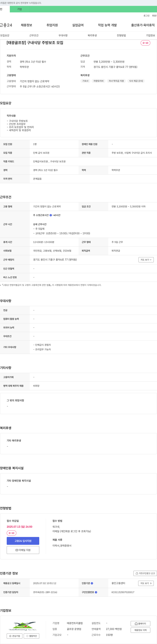The height and width of the screenshot is (644, 157).
Task: Click the 자녀 학자금 지원 tag
Action: pos(116,81)
